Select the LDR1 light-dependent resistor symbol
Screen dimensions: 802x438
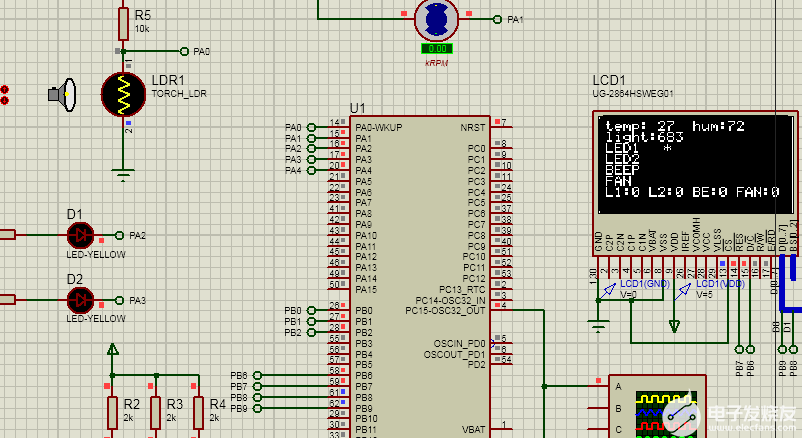[x=125, y=94]
